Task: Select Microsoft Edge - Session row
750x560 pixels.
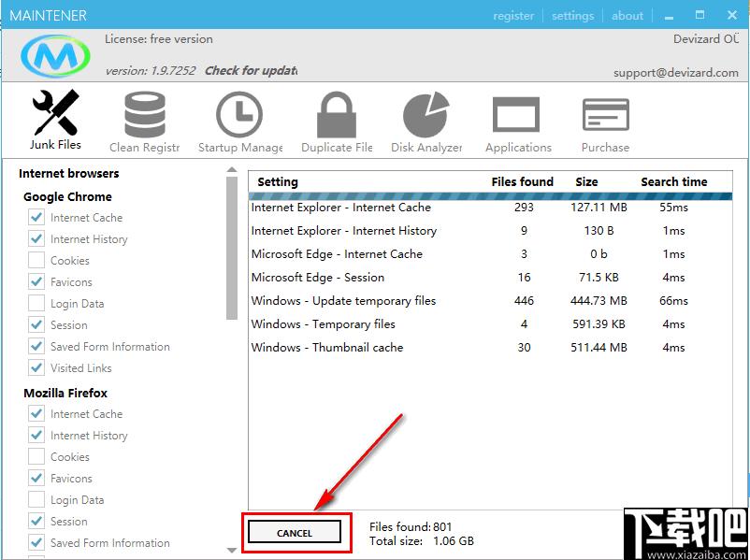Action: 490,278
